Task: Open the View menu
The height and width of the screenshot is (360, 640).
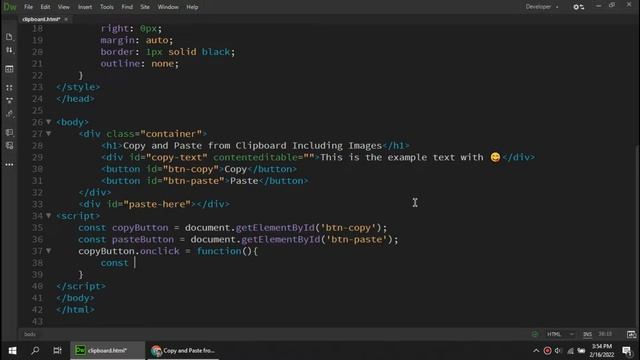Action: point(63,7)
